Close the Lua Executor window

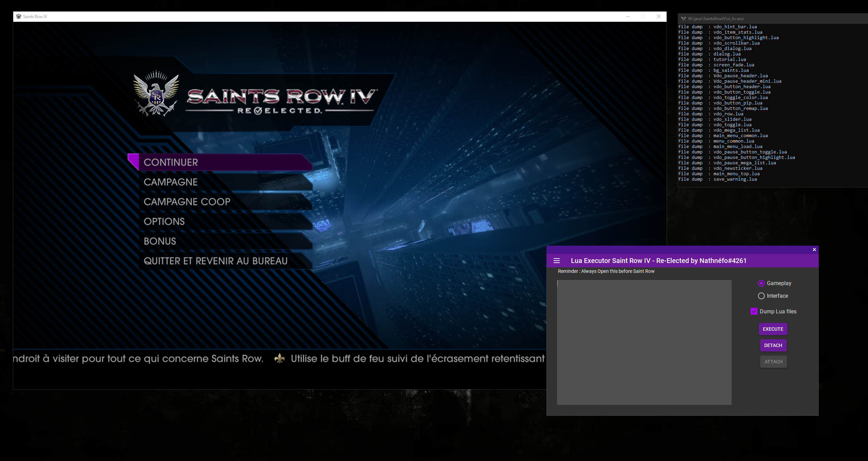click(x=814, y=250)
